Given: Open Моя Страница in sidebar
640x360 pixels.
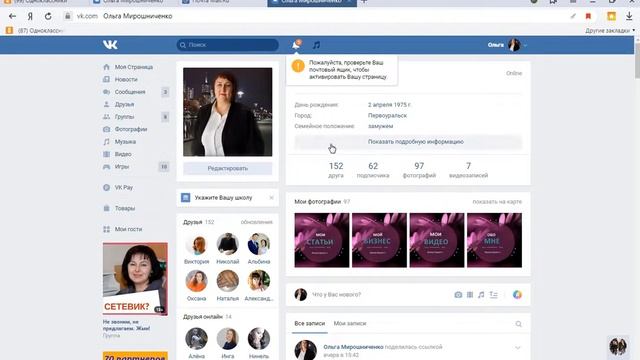Looking at the screenshot, I should coord(133,67).
